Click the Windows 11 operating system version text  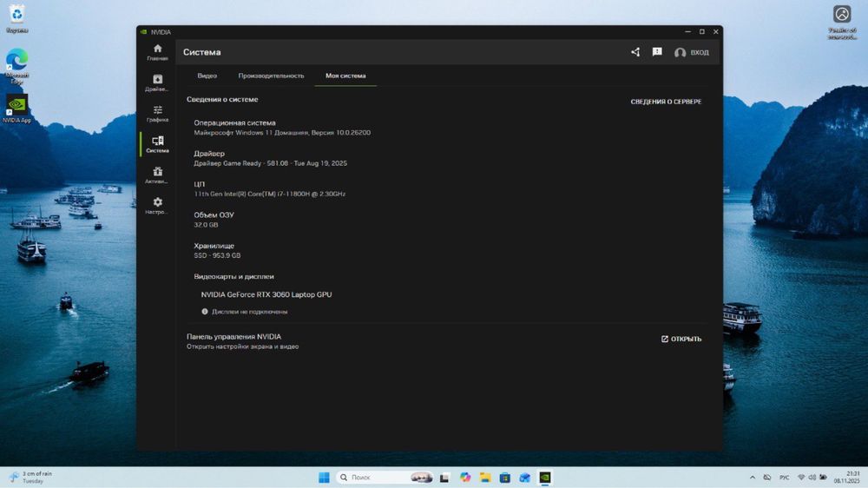pos(282,133)
